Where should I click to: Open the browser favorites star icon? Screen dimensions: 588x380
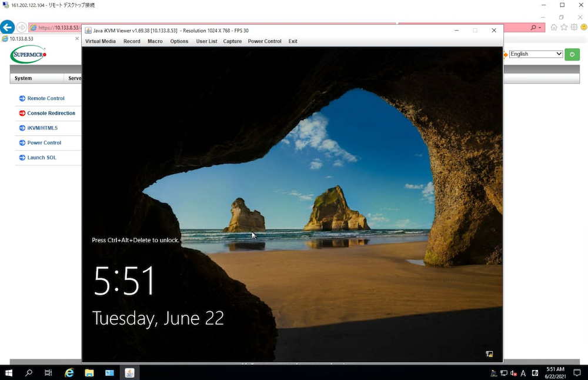pos(564,28)
